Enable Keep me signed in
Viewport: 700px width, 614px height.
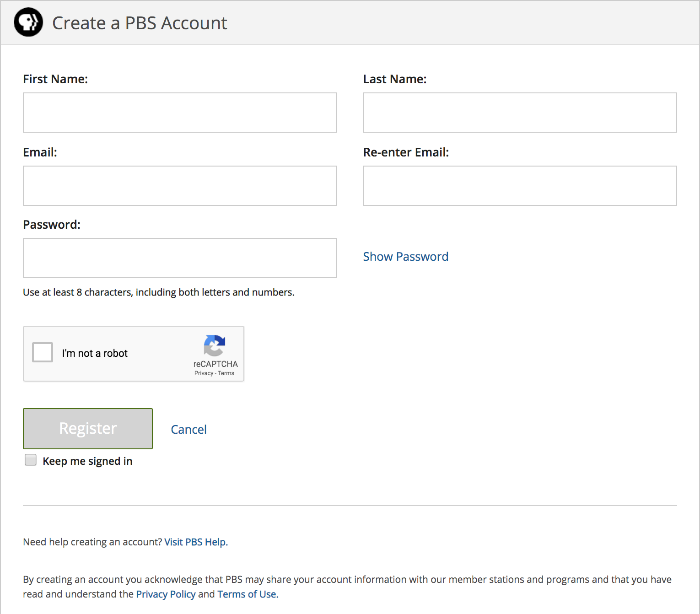tap(30, 459)
